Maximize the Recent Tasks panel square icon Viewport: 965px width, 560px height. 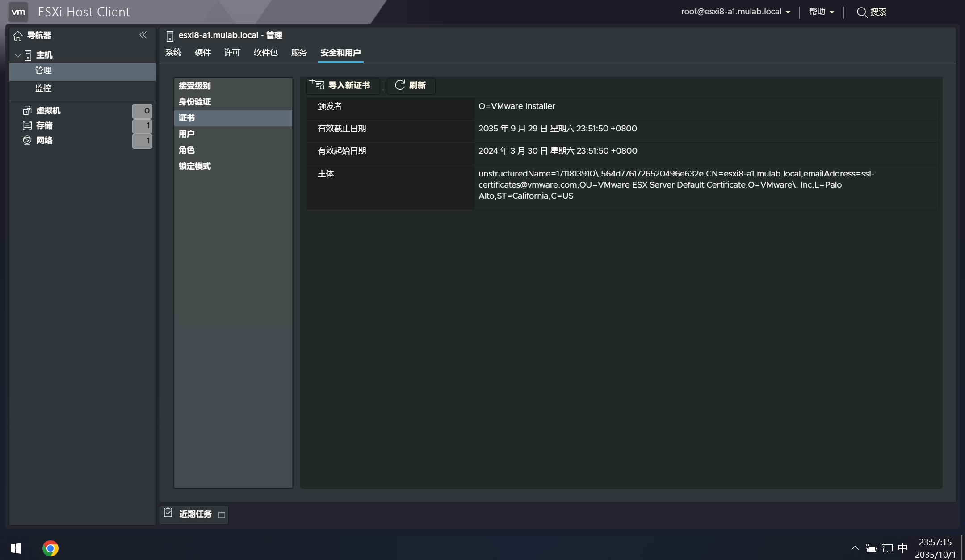click(222, 515)
